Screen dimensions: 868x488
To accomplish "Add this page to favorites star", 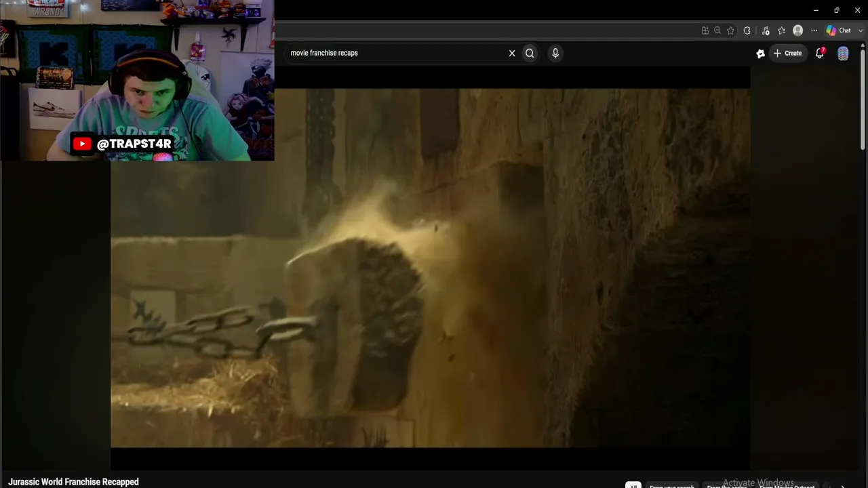I will (730, 30).
